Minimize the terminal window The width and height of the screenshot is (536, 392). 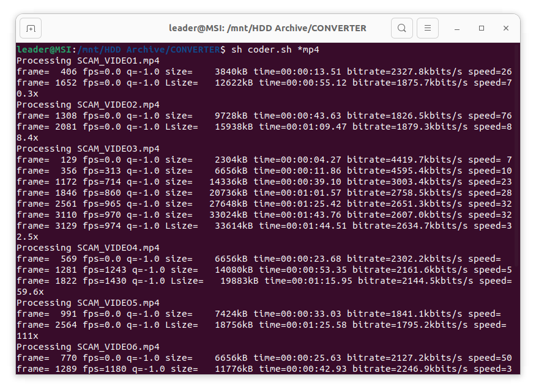[x=456, y=28]
